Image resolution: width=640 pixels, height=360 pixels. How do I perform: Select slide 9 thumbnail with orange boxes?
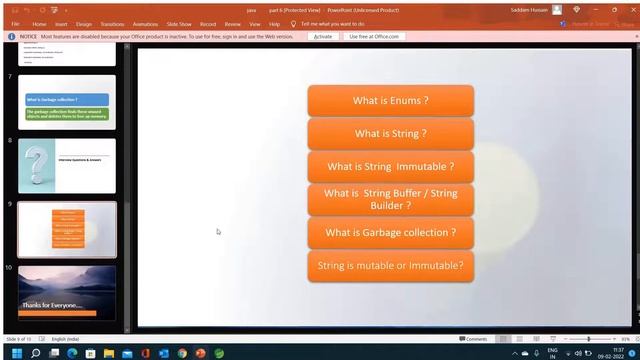point(67,229)
